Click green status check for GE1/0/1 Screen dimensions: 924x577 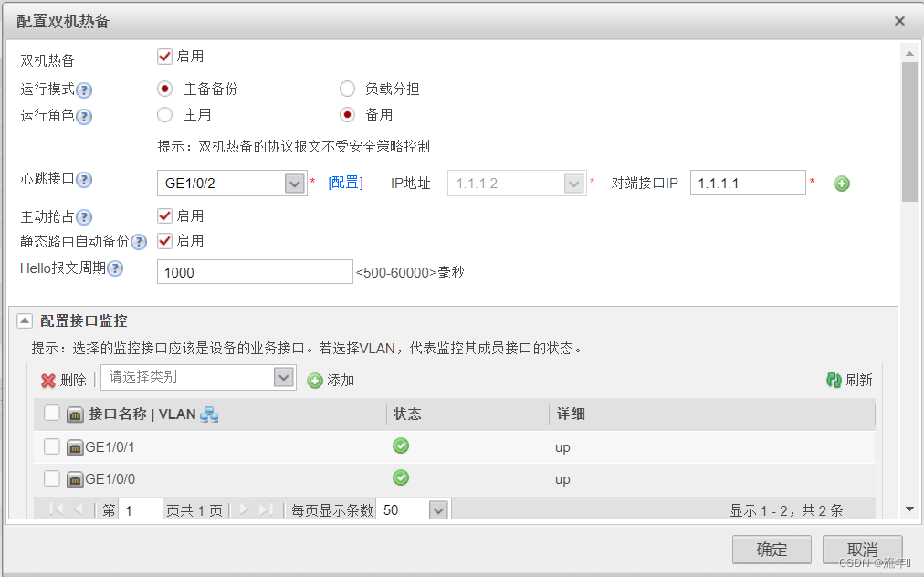401,446
